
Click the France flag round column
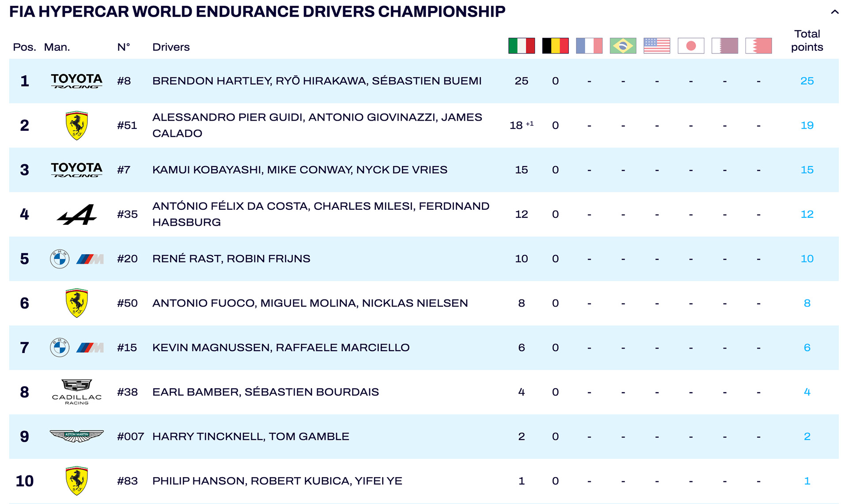point(589,46)
